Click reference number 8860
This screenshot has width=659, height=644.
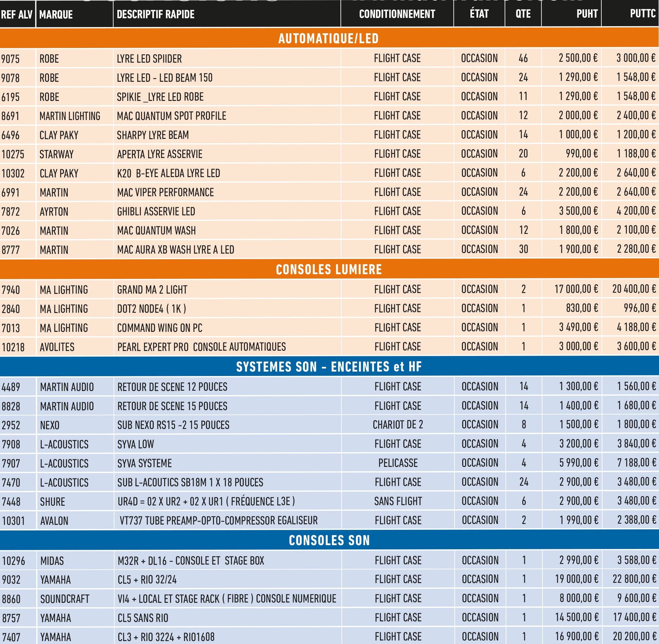tap(11, 599)
